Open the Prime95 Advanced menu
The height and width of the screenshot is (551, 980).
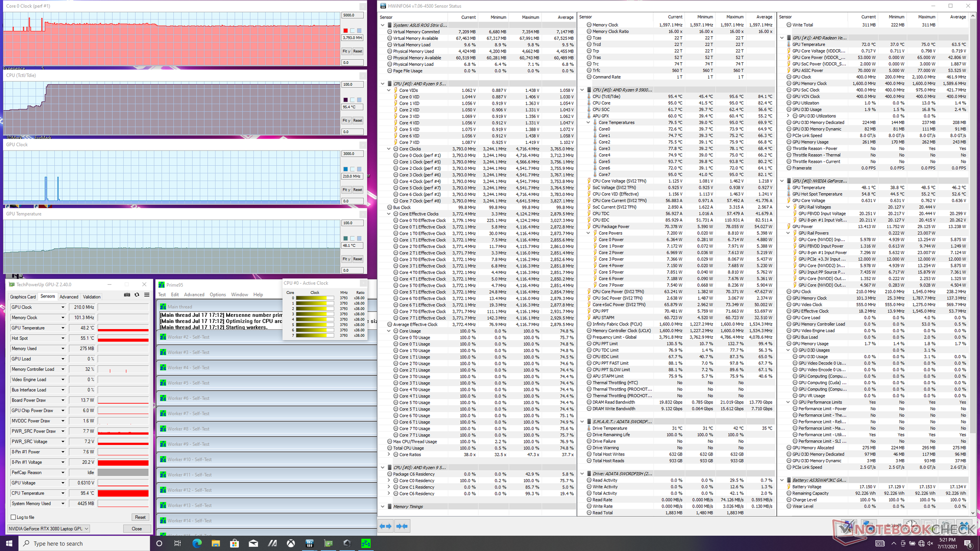pos(194,295)
